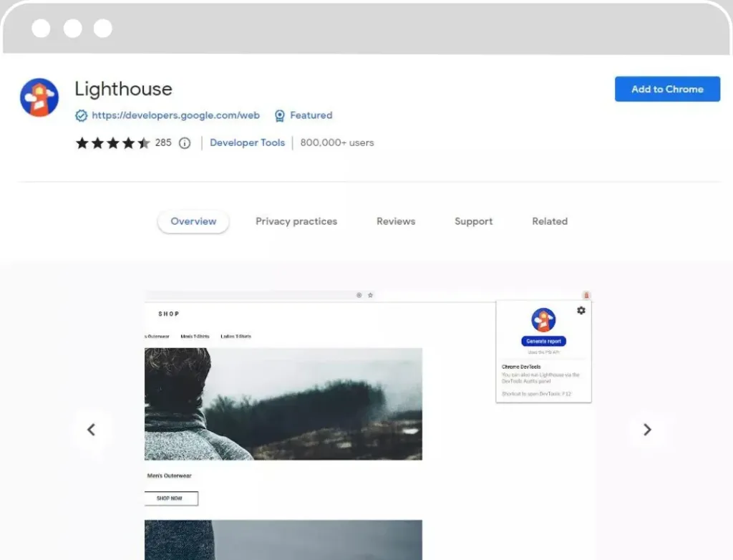Click the first window control dot
This screenshot has width=733, height=560.
point(41,28)
